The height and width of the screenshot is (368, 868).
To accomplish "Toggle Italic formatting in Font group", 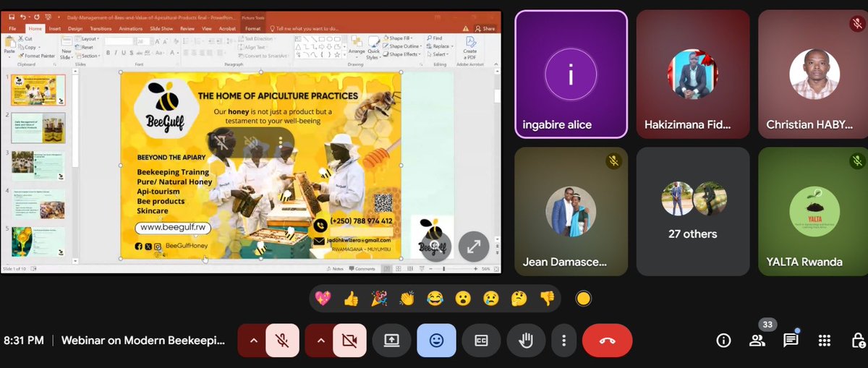I will [x=115, y=52].
